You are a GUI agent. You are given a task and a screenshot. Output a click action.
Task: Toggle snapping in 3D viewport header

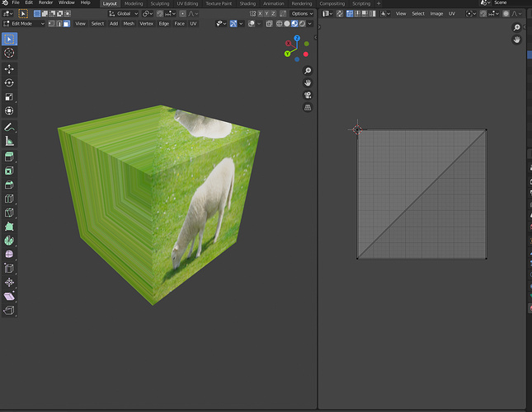[160, 13]
